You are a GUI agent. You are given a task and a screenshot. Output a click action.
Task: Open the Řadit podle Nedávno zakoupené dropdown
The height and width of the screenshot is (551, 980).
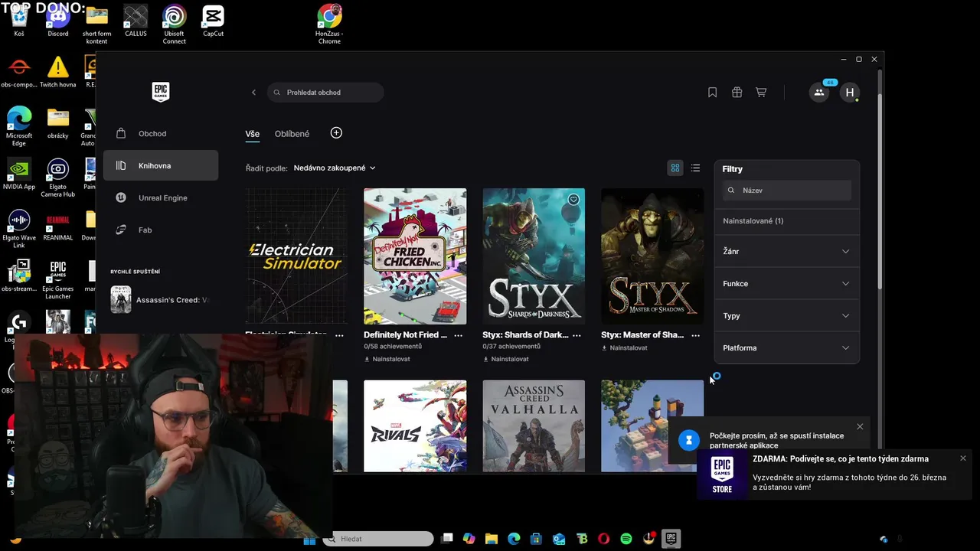pos(335,168)
